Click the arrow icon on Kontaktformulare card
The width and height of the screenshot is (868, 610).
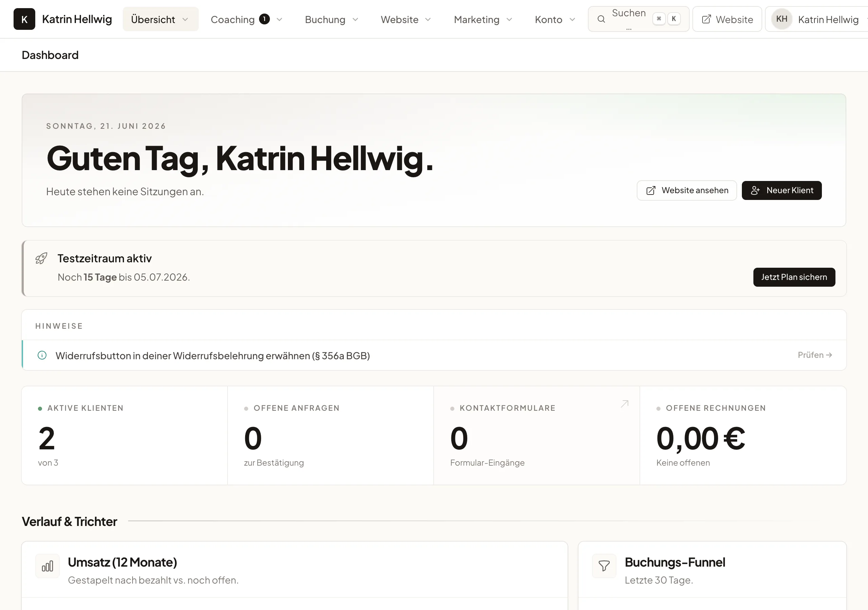[x=625, y=404]
